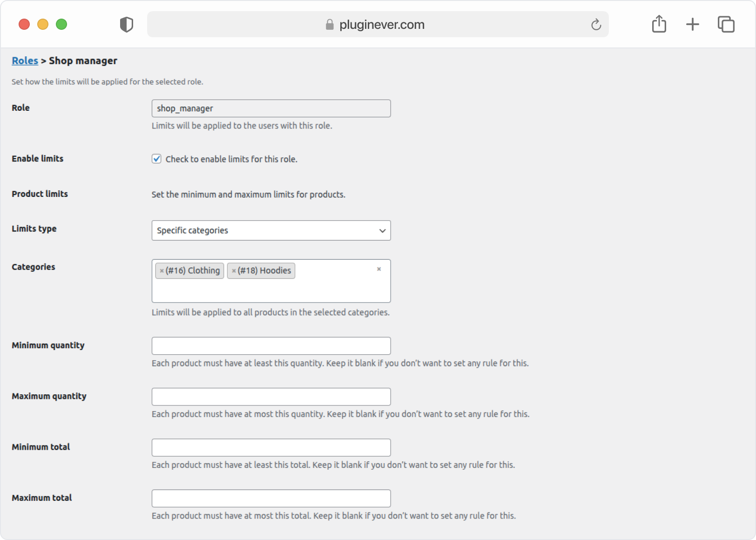This screenshot has width=756, height=540.
Task: Open a new tab with plus icon
Action: pos(692,24)
